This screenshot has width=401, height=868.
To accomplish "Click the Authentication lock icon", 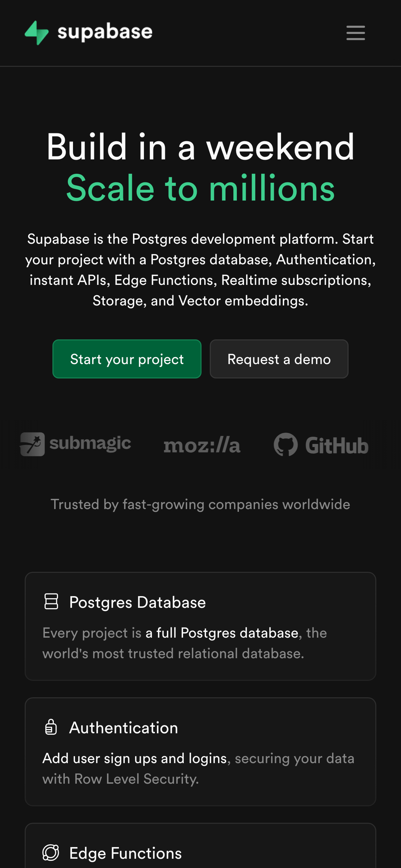I will click(x=51, y=727).
